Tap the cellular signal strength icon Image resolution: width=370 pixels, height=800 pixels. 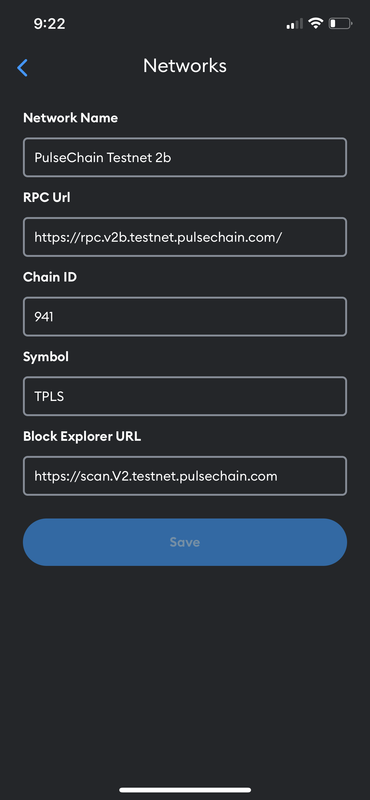294,23
